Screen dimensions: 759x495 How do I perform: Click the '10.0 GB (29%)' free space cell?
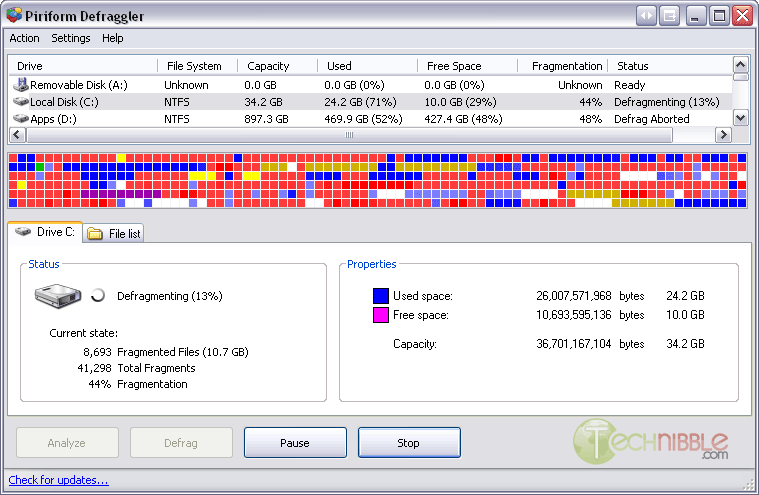click(x=460, y=102)
